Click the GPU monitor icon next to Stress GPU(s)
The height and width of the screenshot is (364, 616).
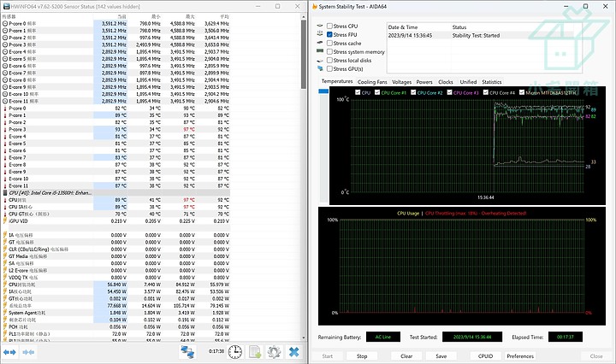[320, 68]
